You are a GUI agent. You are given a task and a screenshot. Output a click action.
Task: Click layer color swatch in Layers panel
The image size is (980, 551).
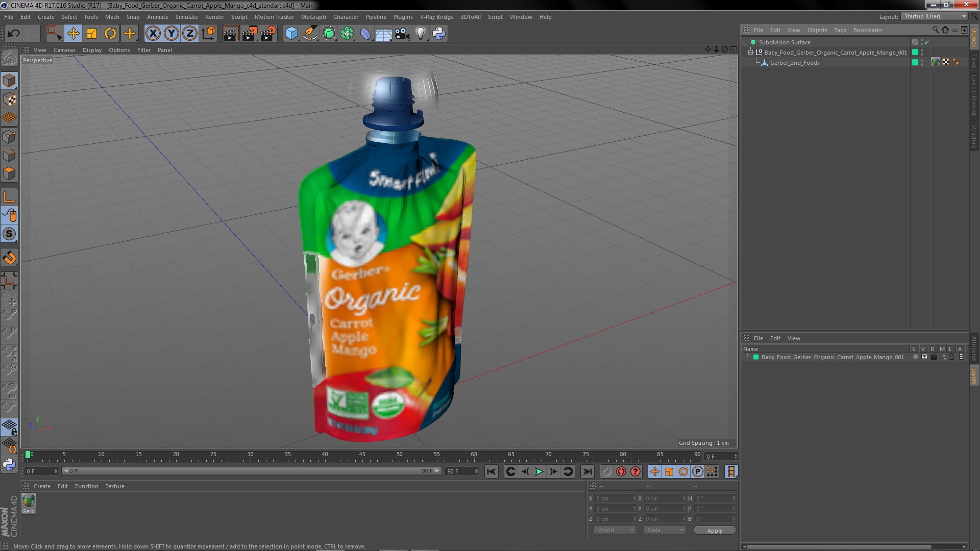(756, 357)
